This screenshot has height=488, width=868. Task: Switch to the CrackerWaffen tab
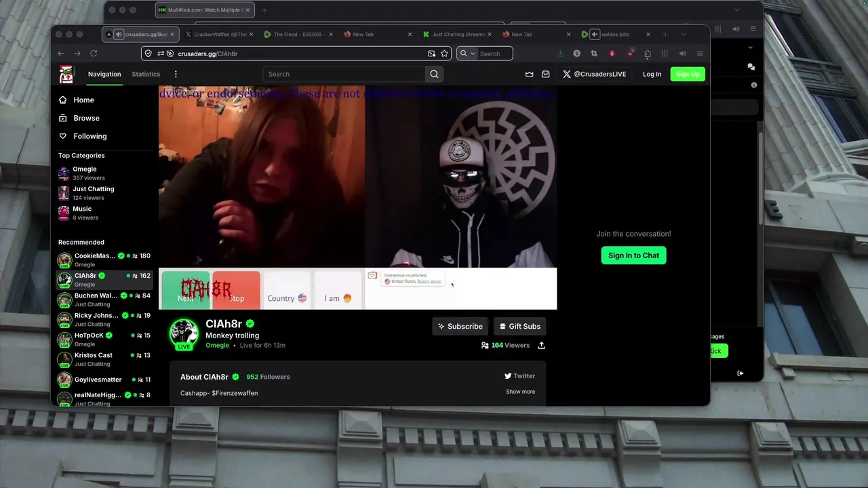coord(218,34)
